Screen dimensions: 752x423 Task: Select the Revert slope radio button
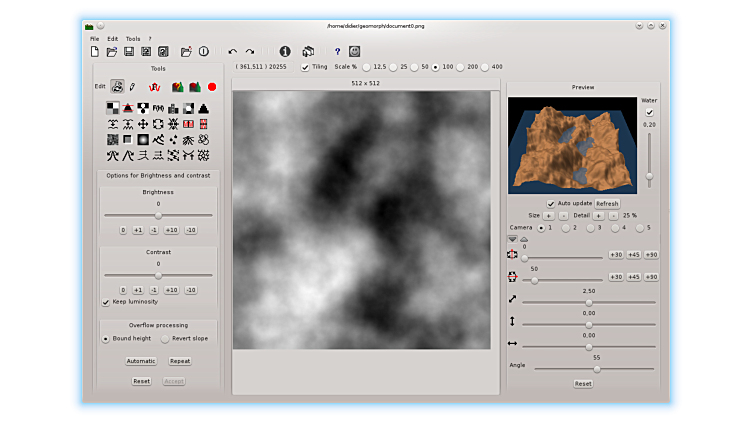pyautogui.click(x=165, y=338)
